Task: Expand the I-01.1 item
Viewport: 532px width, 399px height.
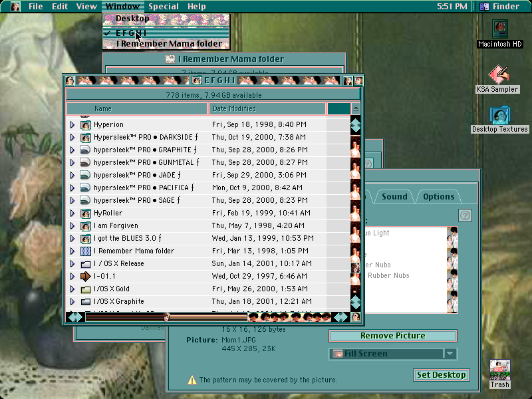Action: [72, 276]
